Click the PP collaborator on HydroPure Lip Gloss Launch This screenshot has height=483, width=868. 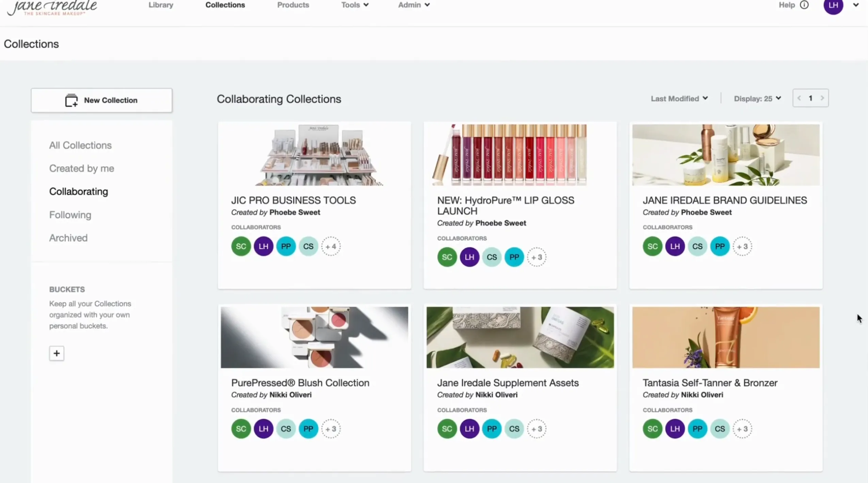pos(514,257)
